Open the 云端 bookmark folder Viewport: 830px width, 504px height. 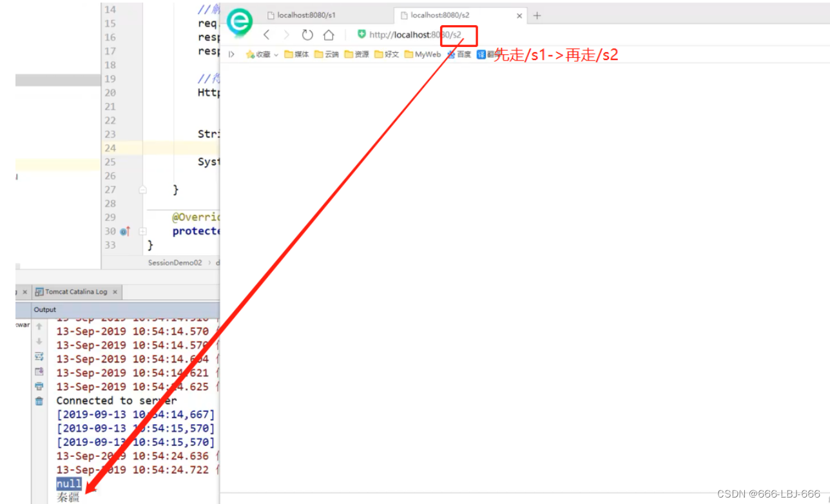(x=327, y=55)
